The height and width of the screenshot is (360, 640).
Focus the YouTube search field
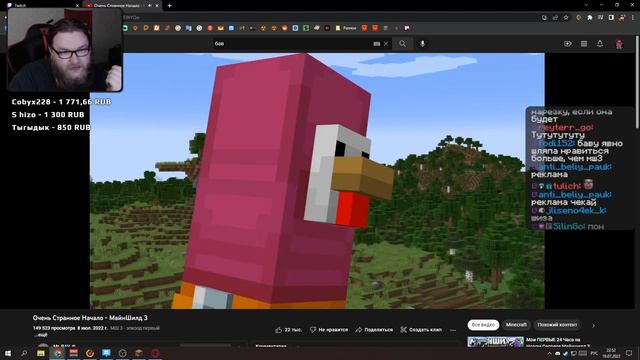click(x=292, y=44)
